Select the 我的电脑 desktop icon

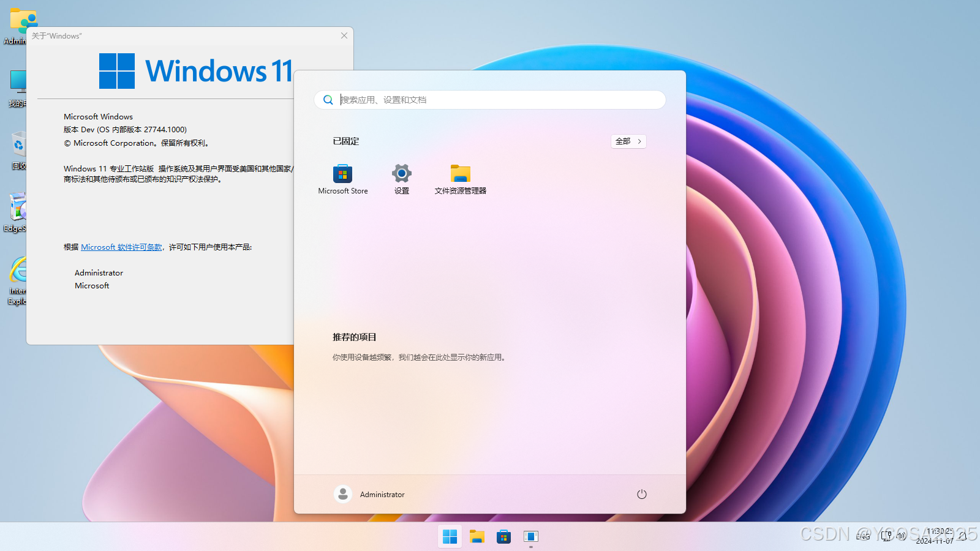(17, 89)
